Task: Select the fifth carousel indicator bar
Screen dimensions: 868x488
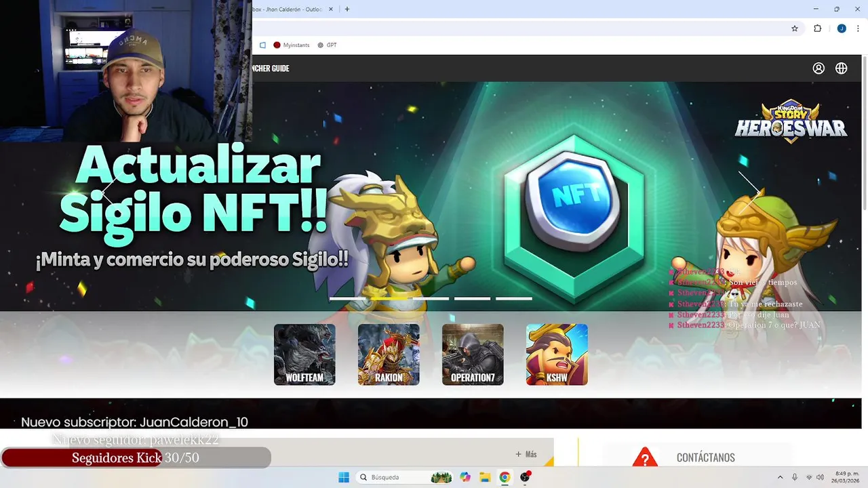Action: tap(514, 298)
